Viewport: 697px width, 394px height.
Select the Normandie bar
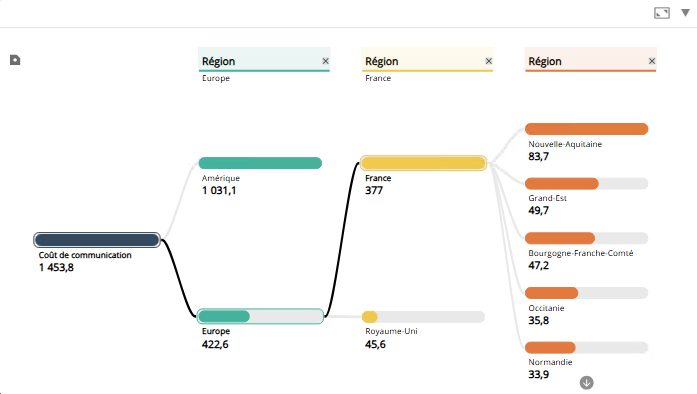click(x=586, y=347)
